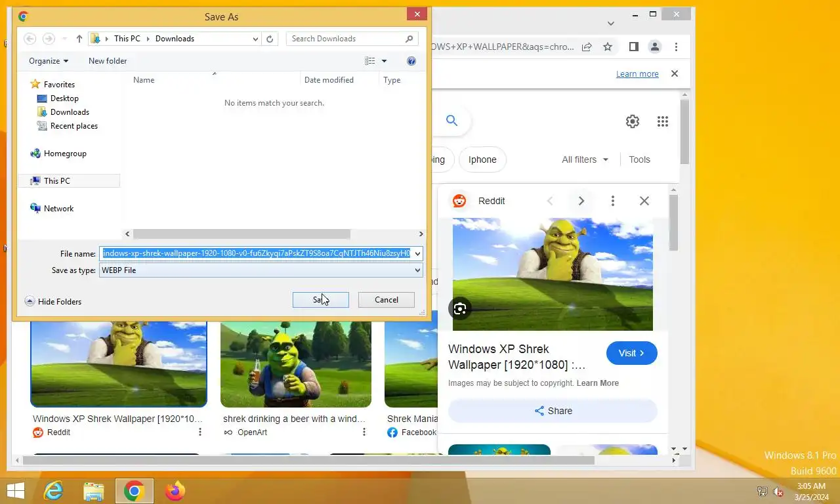The image size is (840, 504).
Task: Close the image preview panel
Action: pyautogui.click(x=644, y=201)
